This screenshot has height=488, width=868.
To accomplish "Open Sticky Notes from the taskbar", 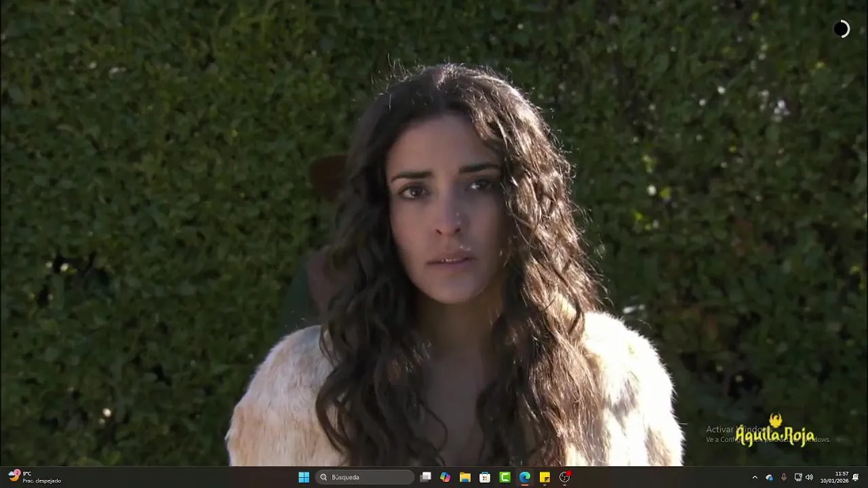I will point(545,477).
